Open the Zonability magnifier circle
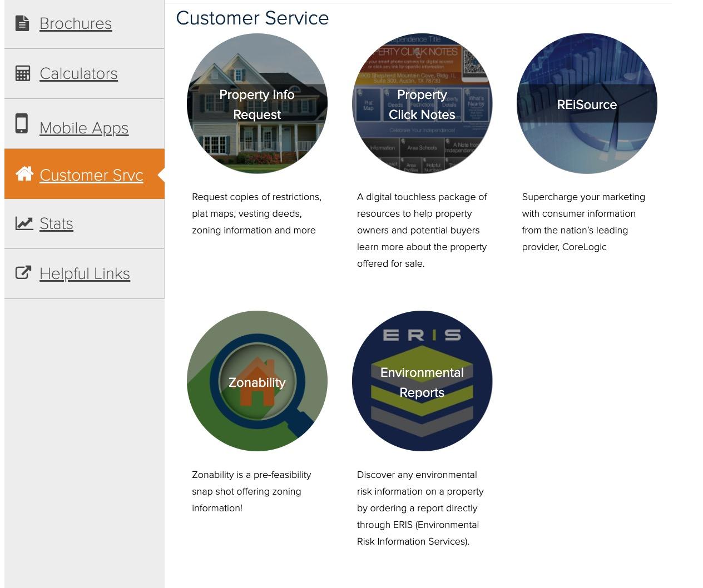Viewport: 703px width, 588px height. pyautogui.click(x=257, y=381)
